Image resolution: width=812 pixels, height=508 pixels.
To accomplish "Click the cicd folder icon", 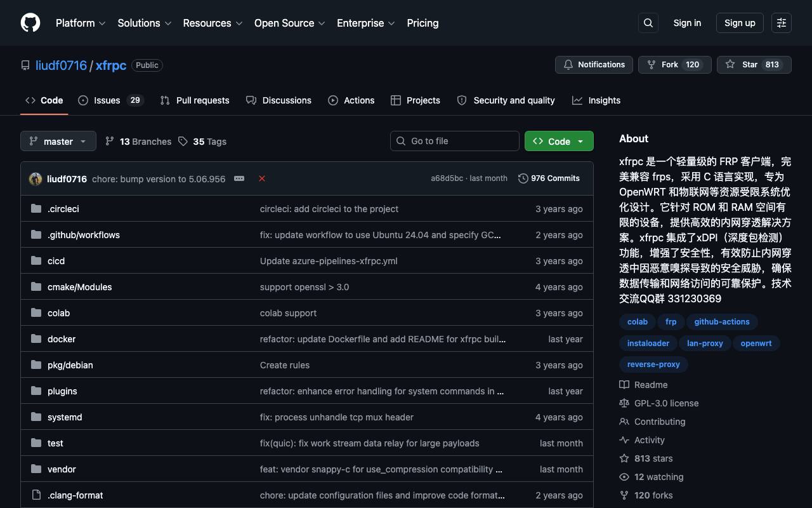I will click(x=36, y=261).
